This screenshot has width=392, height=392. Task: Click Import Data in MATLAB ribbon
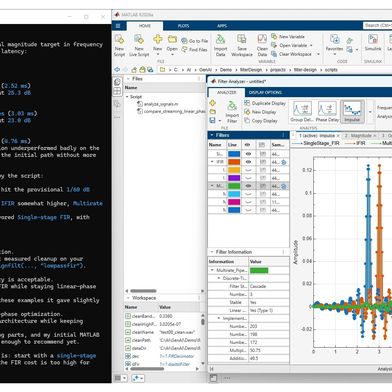[x=220, y=45]
